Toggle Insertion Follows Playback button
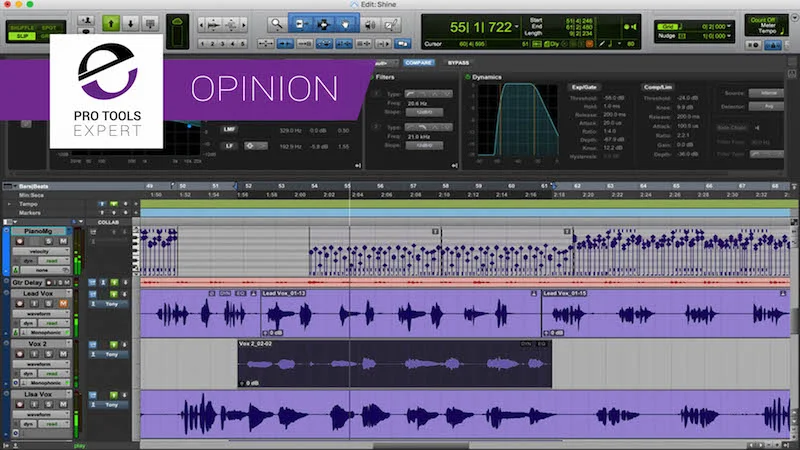This screenshot has height=450, width=800. pyautogui.click(x=383, y=44)
